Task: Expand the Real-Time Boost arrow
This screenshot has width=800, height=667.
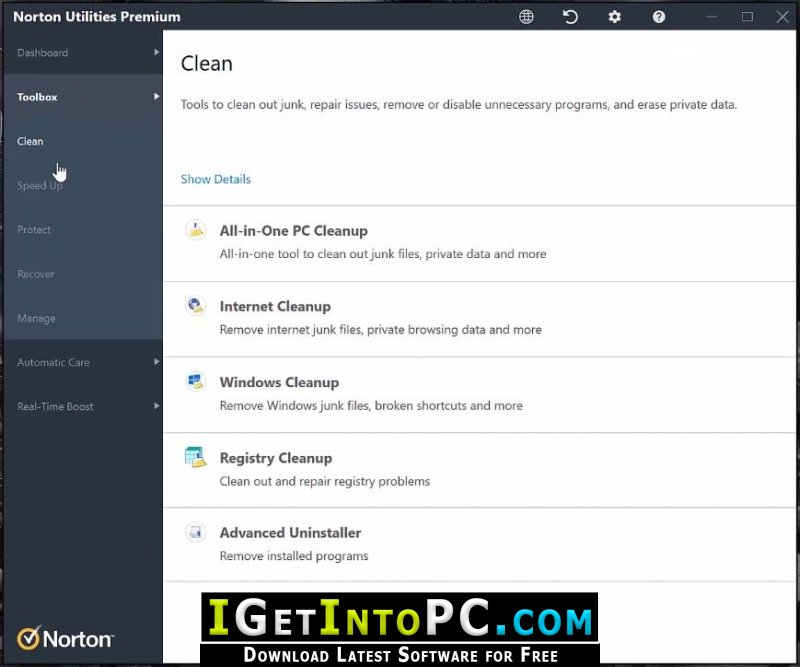Action: click(157, 406)
